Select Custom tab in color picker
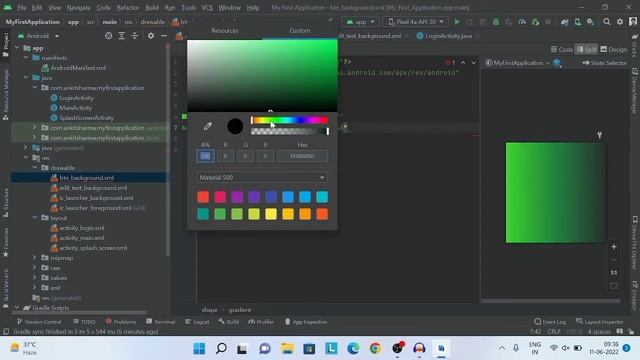This screenshot has height=360, width=640. pos(300,31)
